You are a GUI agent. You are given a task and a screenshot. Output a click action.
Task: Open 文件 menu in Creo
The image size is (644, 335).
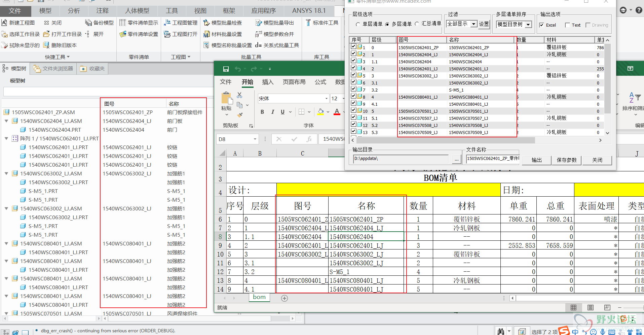[15, 11]
